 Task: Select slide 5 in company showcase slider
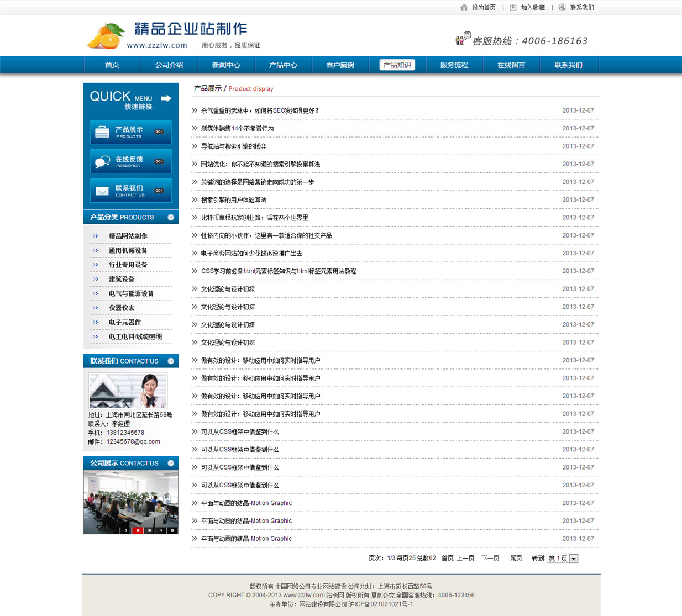pyautogui.click(x=172, y=530)
